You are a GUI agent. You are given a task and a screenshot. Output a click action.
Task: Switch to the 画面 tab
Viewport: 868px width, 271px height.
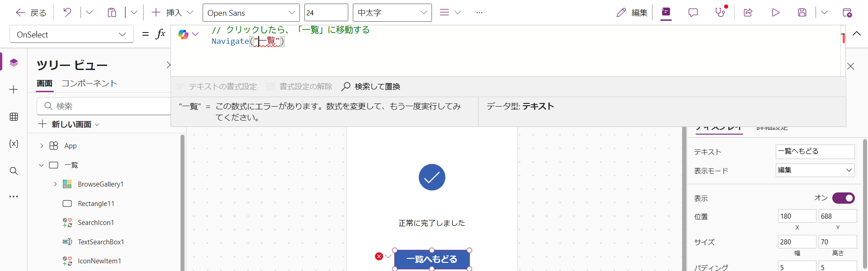tap(45, 84)
